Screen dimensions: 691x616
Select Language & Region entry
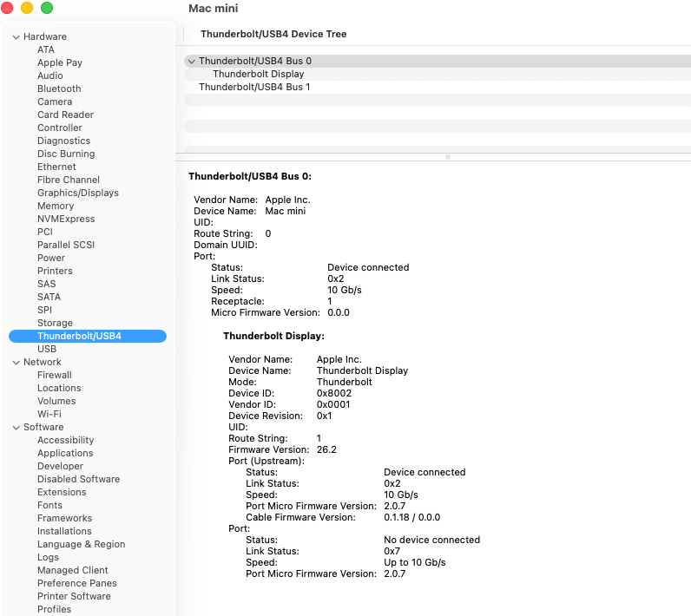(82, 544)
